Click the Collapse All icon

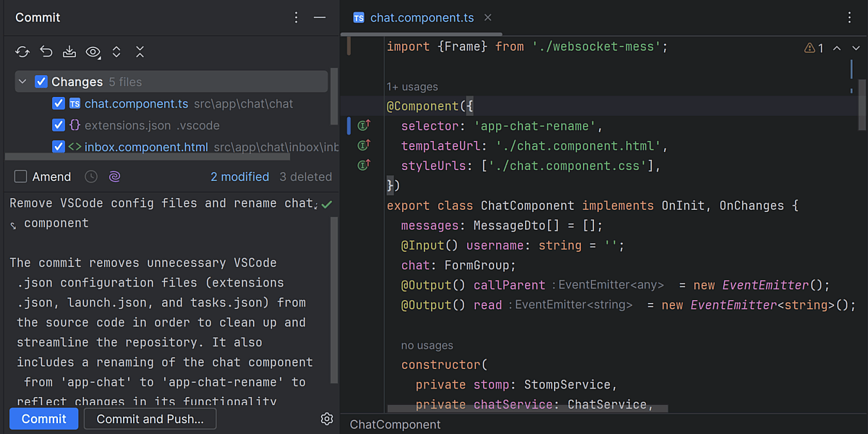coord(140,52)
